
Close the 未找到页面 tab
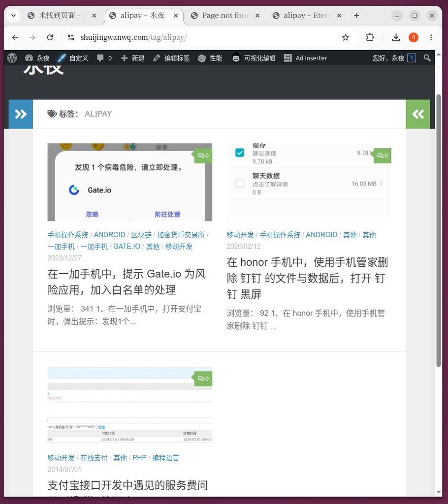[x=94, y=15]
